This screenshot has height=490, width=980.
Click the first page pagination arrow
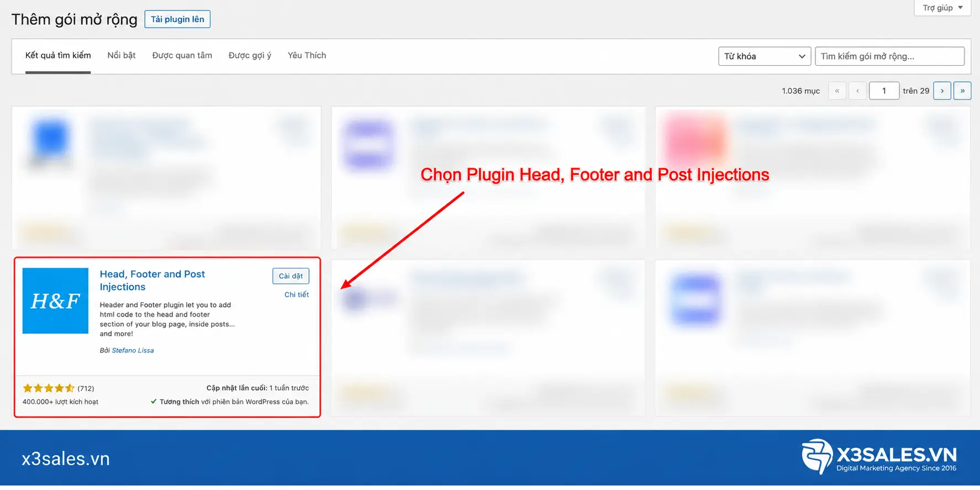tap(837, 91)
